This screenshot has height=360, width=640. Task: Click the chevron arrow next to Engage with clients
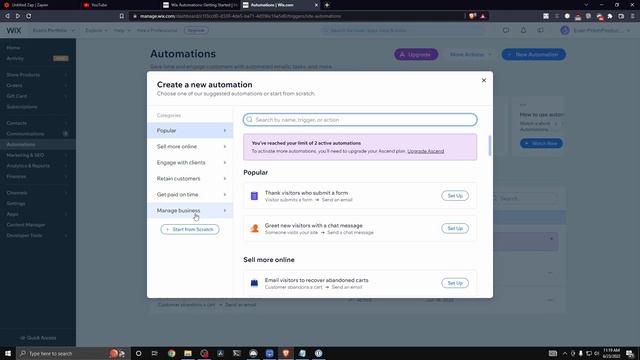pyautogui.click(x=224, y=162)
